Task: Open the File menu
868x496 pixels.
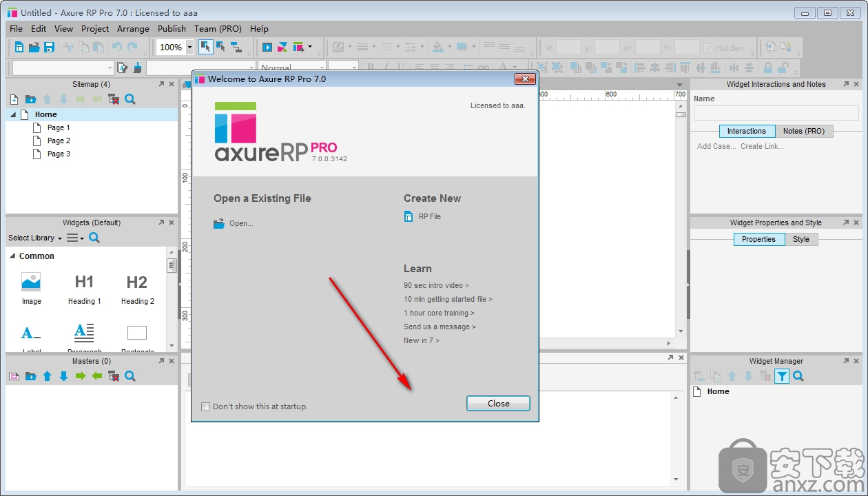Action: pos(17,29)
